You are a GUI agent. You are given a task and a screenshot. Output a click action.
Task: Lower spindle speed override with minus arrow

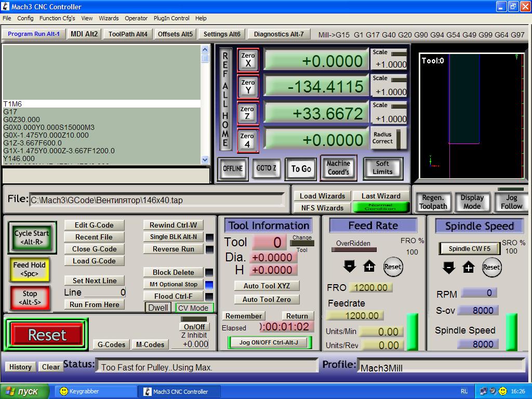pos(448,267)
